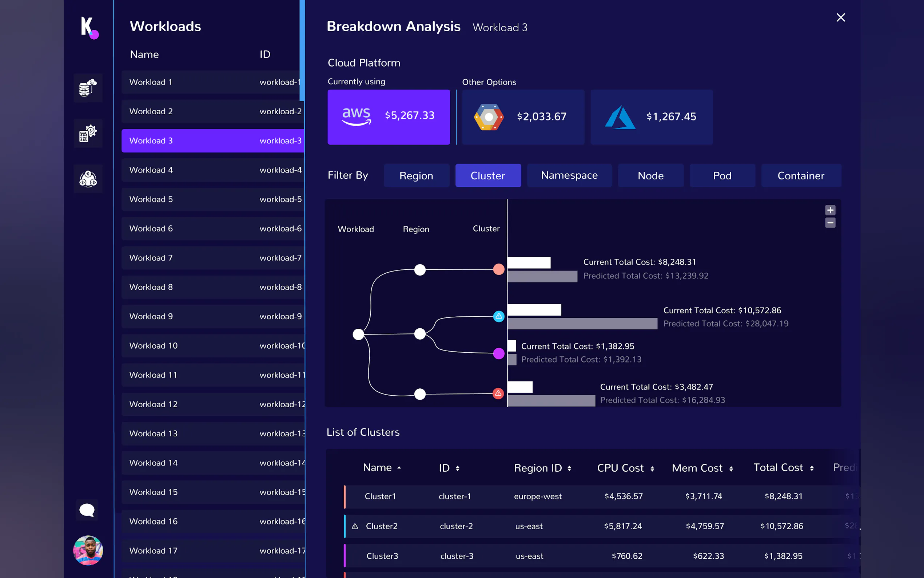
Task: Click the K logo at top left
Action: [89, 27]
